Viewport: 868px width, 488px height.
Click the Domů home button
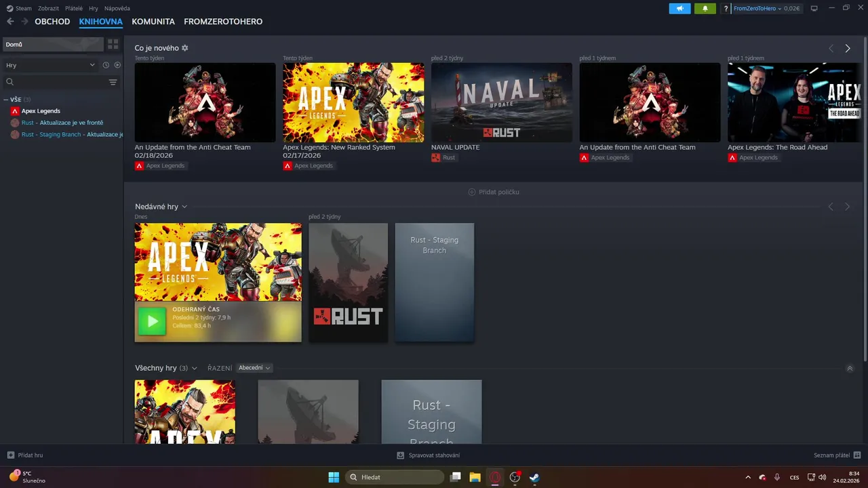click(53, 44)
